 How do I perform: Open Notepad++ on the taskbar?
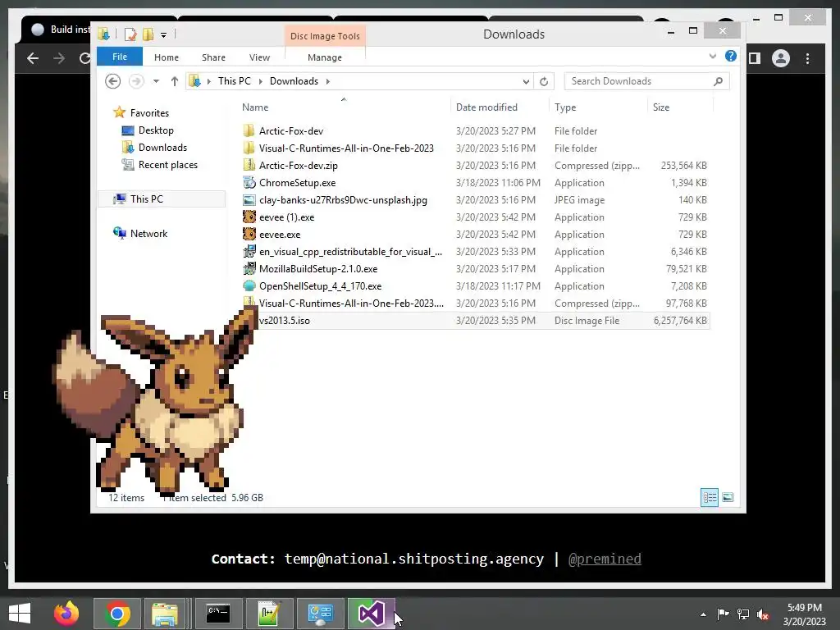(269, 614)
